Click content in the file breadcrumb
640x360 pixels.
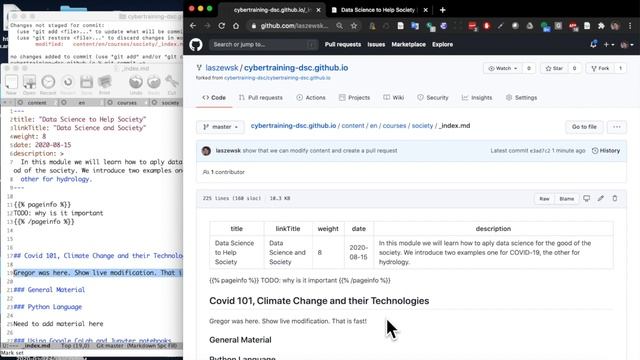click(x=353, y=126)
